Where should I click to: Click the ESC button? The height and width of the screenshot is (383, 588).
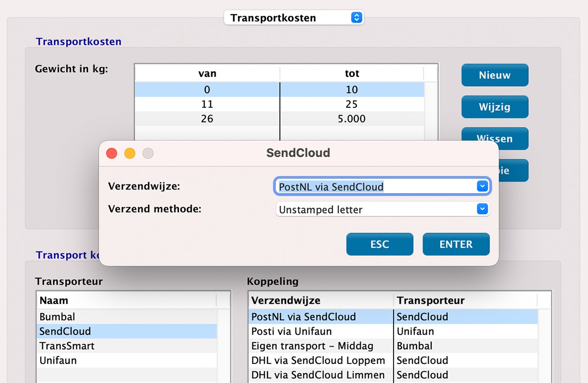click(380, 244)
